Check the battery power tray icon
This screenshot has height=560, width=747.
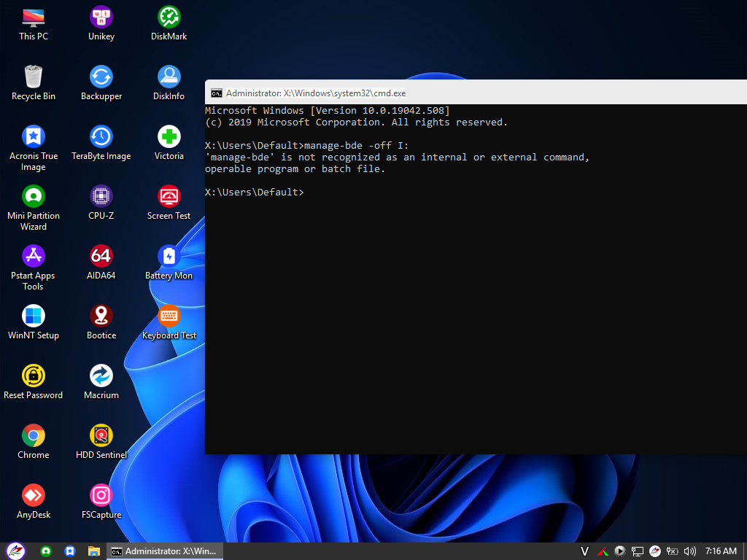click(672, 551)
